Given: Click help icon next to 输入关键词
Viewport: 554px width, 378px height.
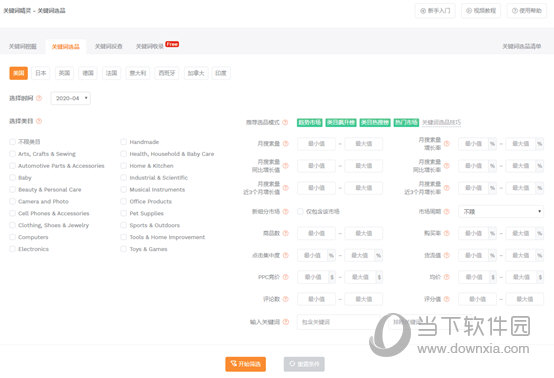Looking at the screenshot, I should tap(285, 322).
